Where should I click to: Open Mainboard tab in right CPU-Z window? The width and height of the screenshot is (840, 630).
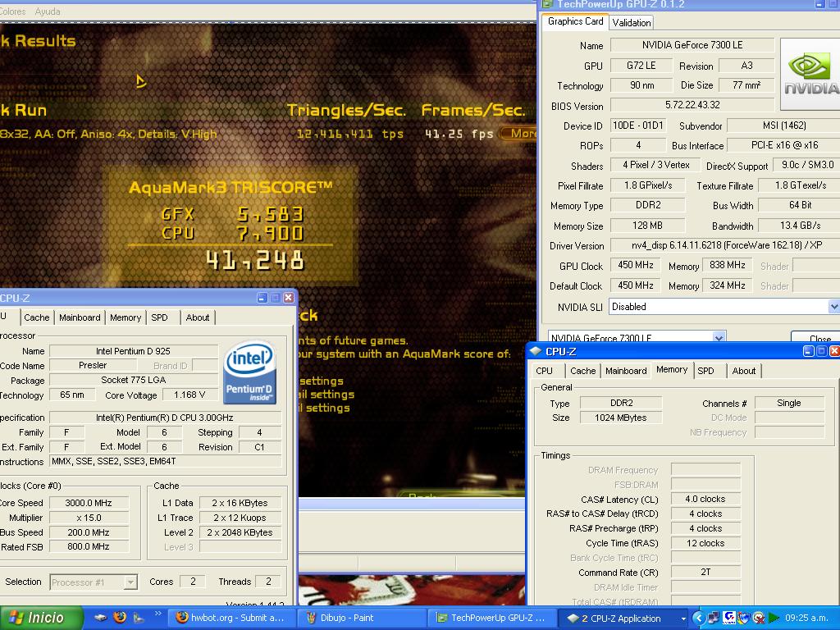coord(626,371)
